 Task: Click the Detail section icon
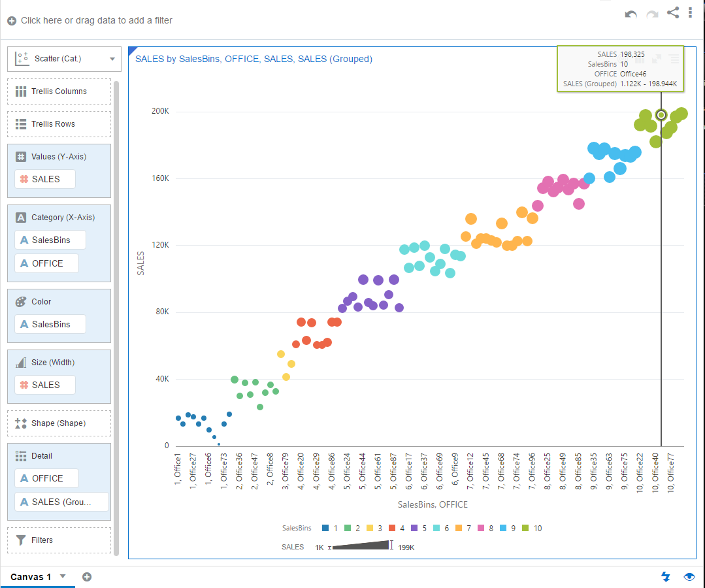[x=21, y=456]
